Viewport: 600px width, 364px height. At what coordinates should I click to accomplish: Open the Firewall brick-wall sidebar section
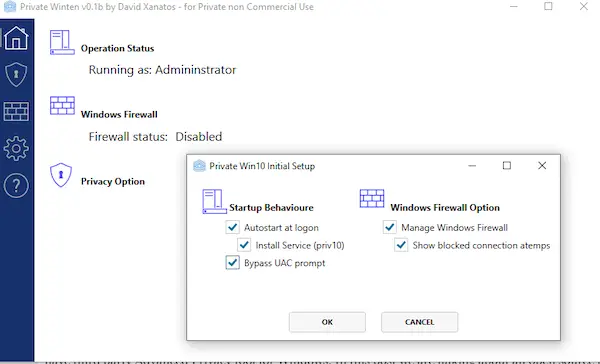coord(16,111)
